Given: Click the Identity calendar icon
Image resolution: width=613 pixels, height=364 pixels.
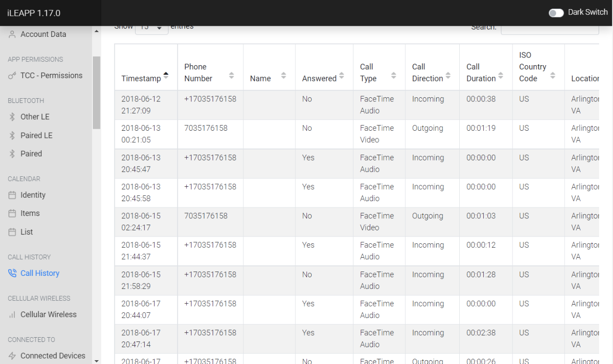Looking at the screenshot, I should pyautogui.click(x=12, y=195).
